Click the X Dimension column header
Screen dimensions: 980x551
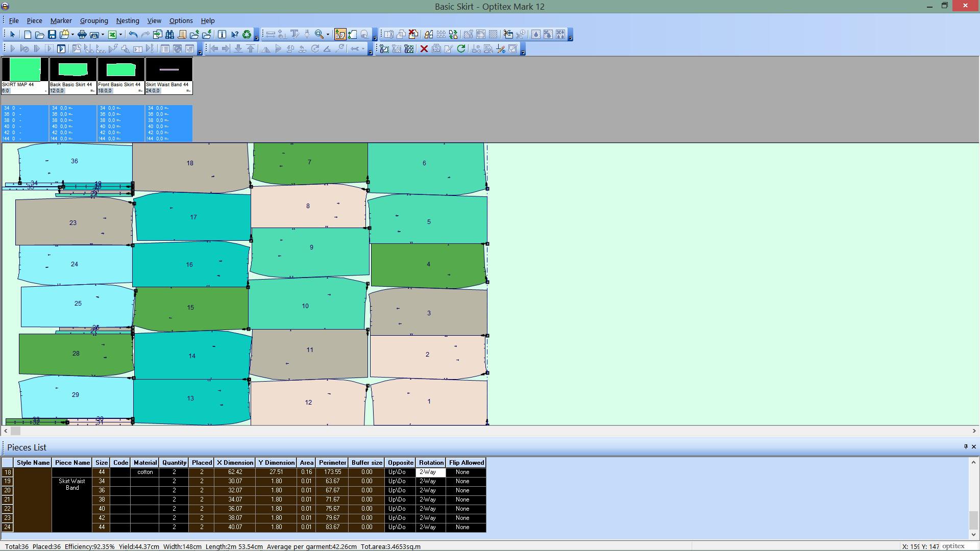point(235,463)
